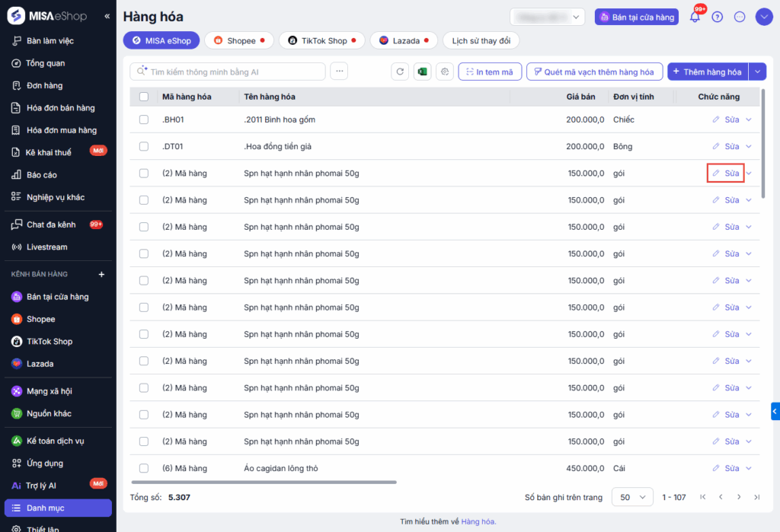Click the Bán tại cửa hàng button
Screen dimensions: 780x532
[x=637, y=17]
